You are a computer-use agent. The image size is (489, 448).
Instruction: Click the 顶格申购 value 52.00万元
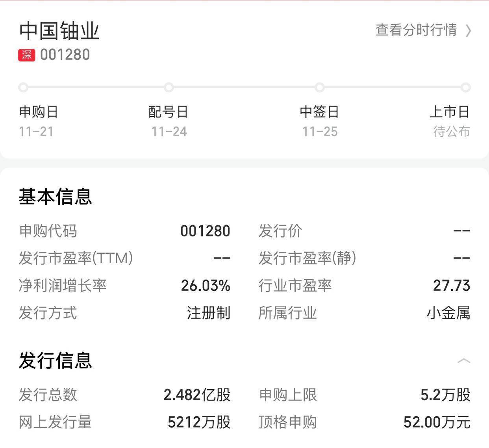tap(437, 422)
